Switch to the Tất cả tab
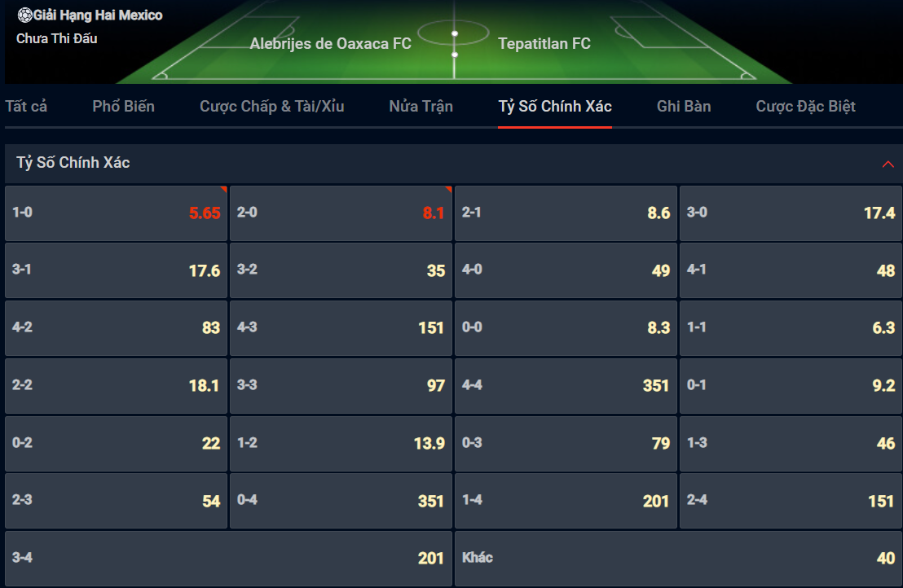Viewport: 903px width, 588px height. [27, 107]
